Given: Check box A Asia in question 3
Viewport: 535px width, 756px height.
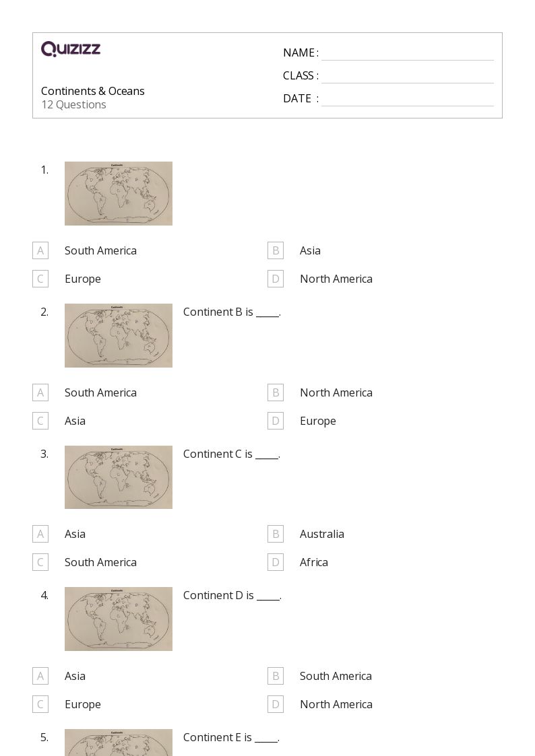Looking at the screenshot, I should click(x=40, y=535).
